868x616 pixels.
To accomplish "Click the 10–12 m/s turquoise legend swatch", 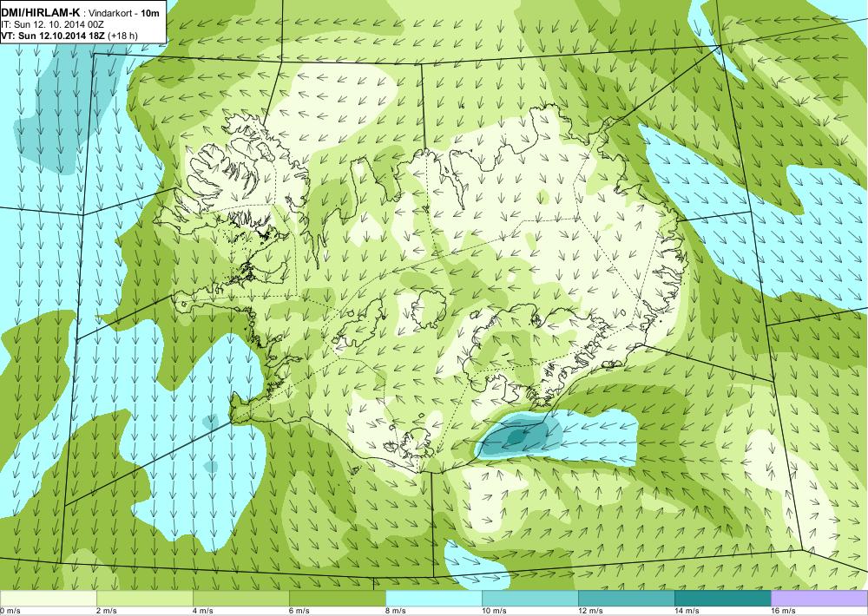I will pos(529,598).
